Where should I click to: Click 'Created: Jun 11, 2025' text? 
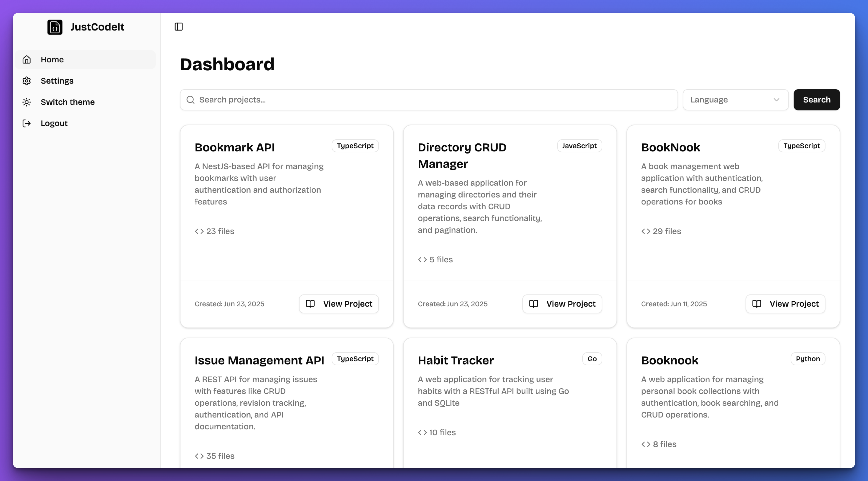pyautogui.click(x=674, y=304)
